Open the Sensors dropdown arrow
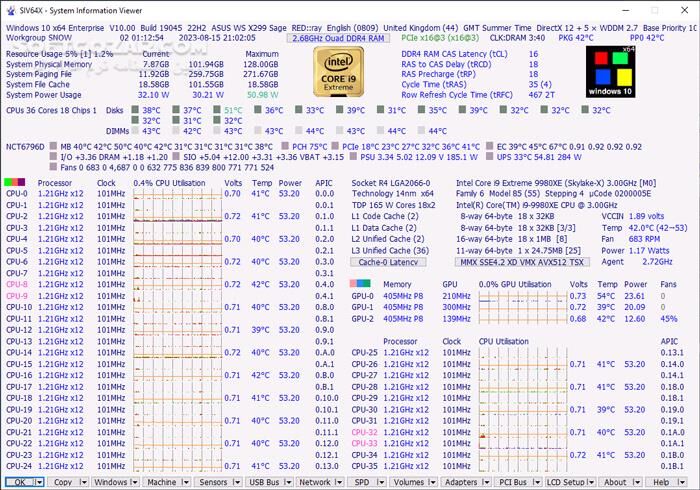The width and height of the screenshot is (700, 490). coord(237,482)
